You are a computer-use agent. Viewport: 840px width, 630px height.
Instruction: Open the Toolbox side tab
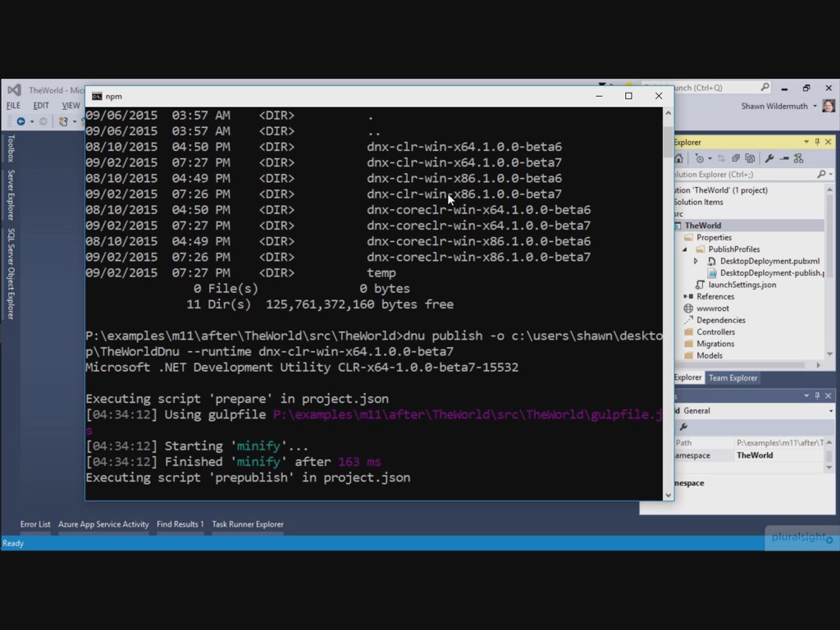click(x=11, y=148)
